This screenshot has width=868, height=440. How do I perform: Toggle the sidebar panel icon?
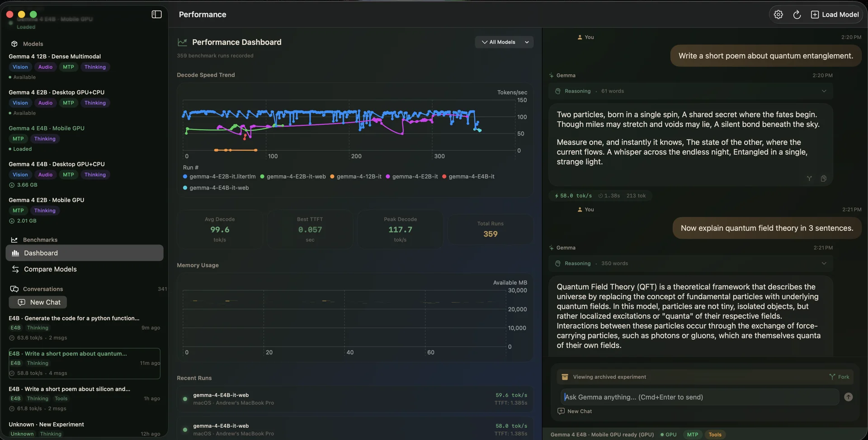click(x=156, y=14)
